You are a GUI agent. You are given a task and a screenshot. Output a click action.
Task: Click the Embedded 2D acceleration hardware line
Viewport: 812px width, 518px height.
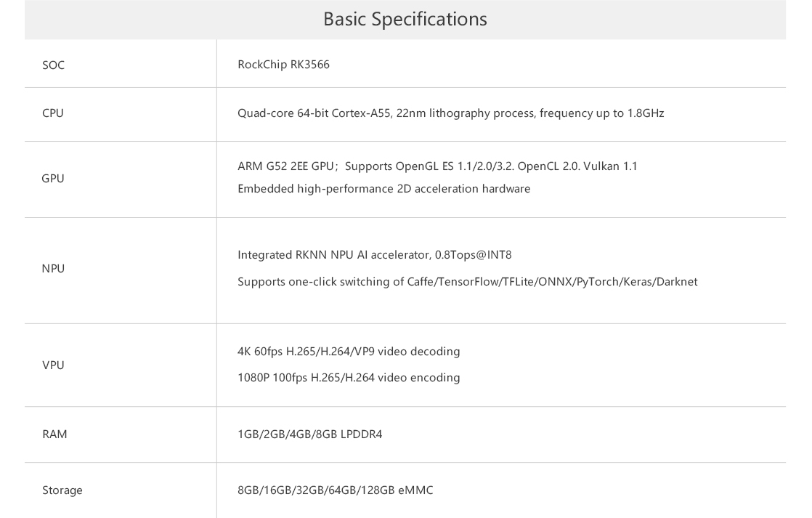[383, 189]
